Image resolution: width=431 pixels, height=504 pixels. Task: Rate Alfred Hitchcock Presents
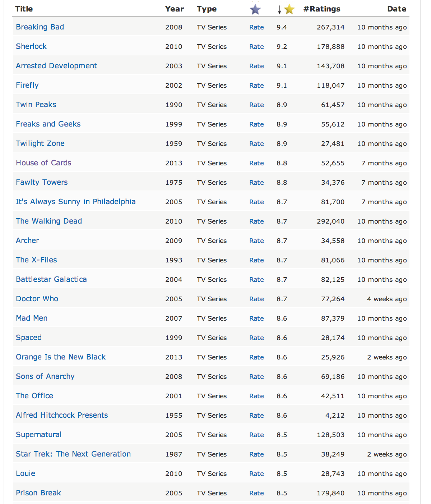point(256,416)
